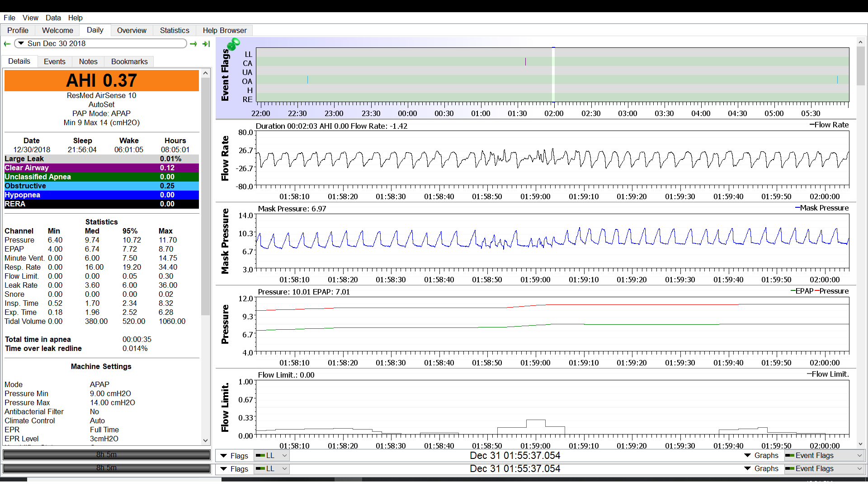Expand the lower Graphs disclosure triangle

747,468
